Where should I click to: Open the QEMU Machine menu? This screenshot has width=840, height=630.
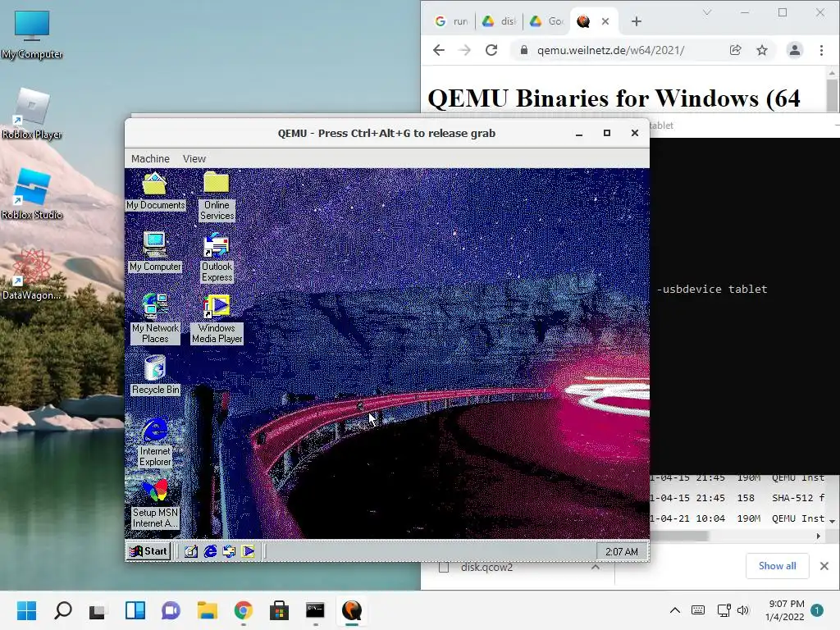(x=150, y=158)
